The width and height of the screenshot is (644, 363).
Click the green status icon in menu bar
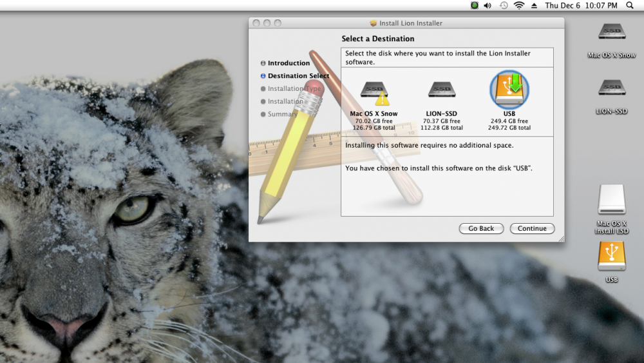click(x=475, y=5)
